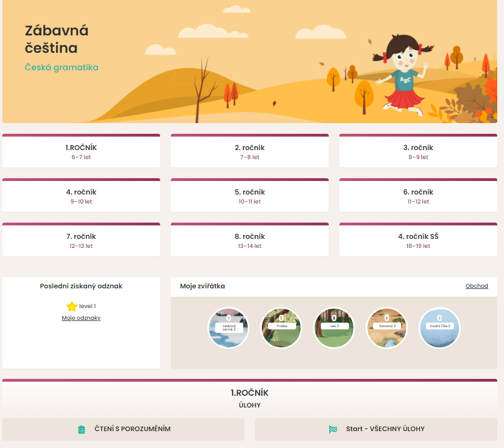504x448 pixels.
Task: Select the 4. ročník 9–10 let card
Action: pos(81,196)
